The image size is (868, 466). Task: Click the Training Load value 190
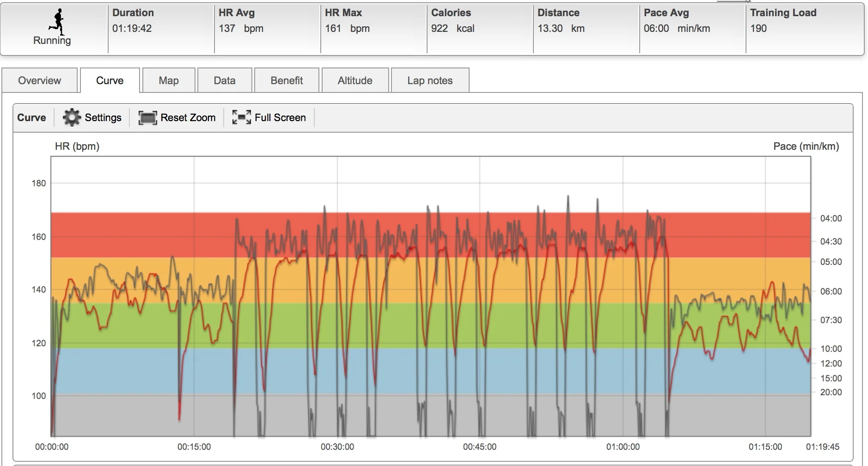758,28
